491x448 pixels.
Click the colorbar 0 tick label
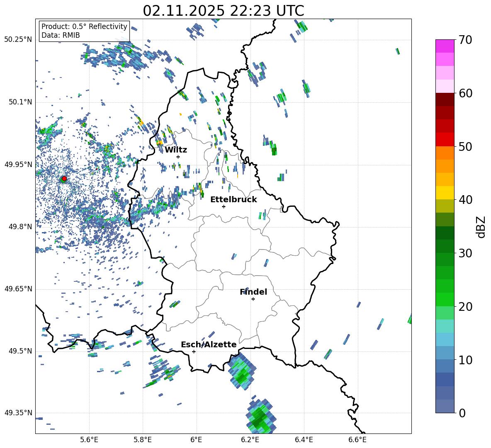click(x=462, y=413)
